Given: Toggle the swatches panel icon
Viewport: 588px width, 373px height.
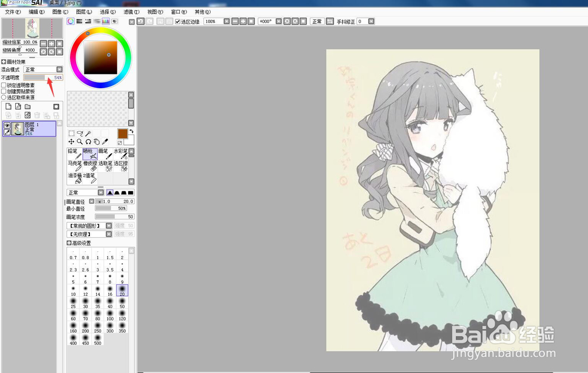Looking at the screenshot, I should pyautogui.click(x=106, y=21).
